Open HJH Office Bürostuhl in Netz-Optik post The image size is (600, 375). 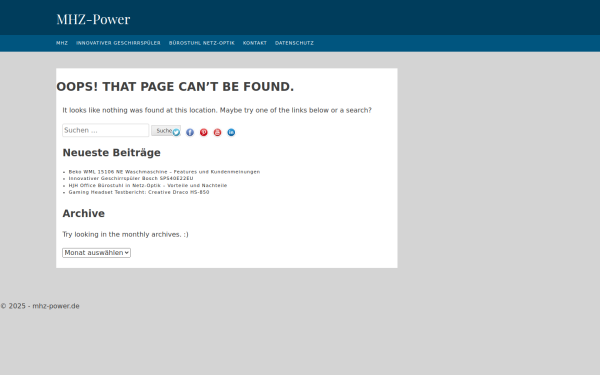(x=148, y=185)
